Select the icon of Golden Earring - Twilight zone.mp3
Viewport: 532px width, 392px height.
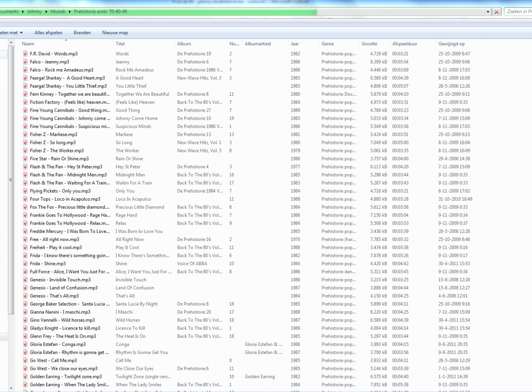coord(26,376)
